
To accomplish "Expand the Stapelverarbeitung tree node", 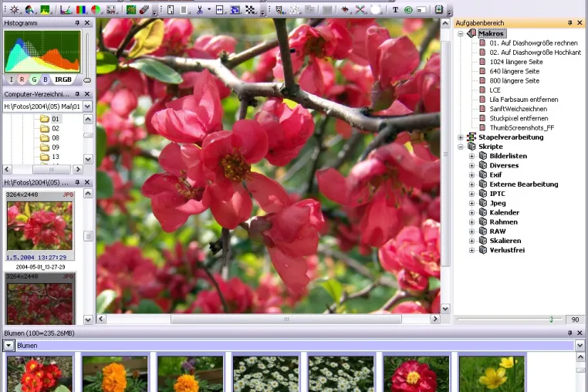I will 461,137.
